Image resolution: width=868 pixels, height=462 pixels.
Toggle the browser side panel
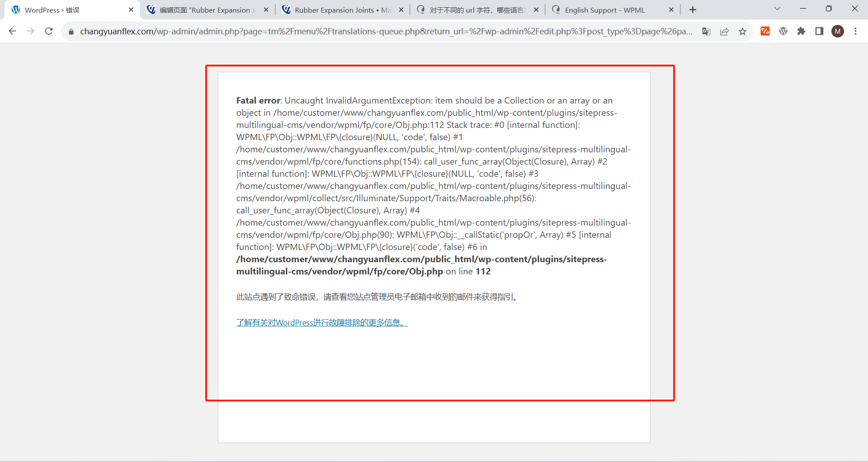click(819, 31)
